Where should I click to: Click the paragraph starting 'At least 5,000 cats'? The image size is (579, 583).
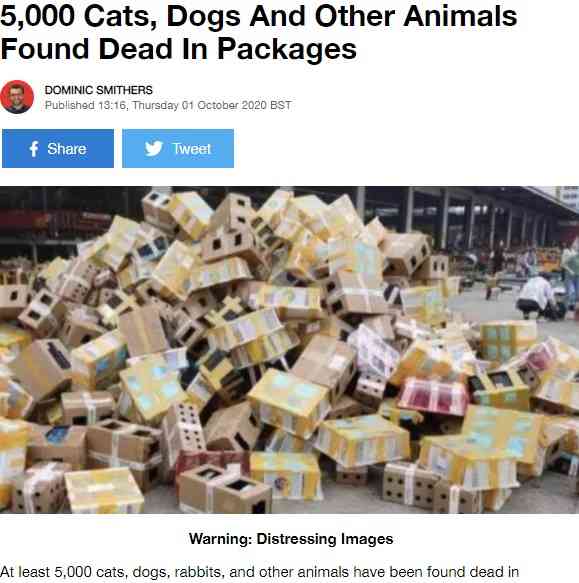click(x=260, y=572)
